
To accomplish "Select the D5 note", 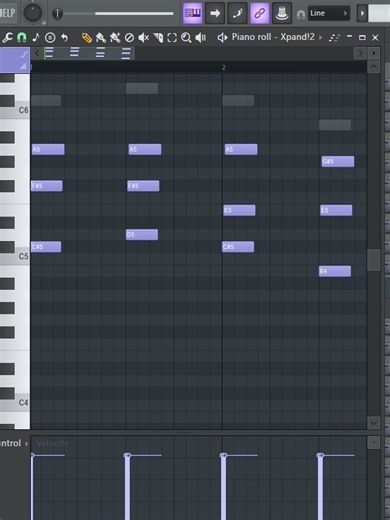I will click(x=142, y=235).
